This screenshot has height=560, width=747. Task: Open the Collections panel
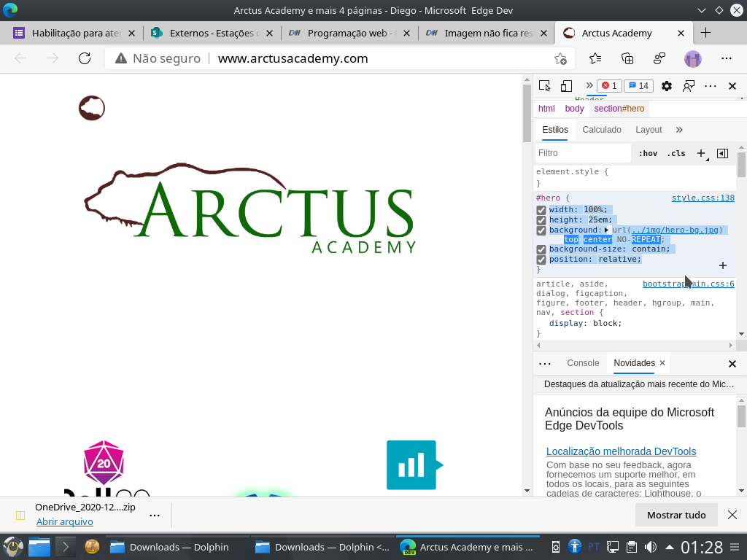pos(627,58)
